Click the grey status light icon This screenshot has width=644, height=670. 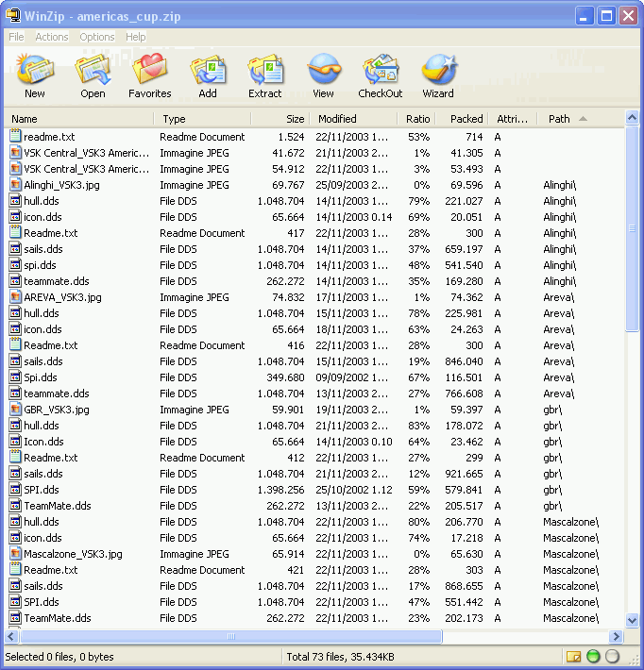click(x=612, y=656)
